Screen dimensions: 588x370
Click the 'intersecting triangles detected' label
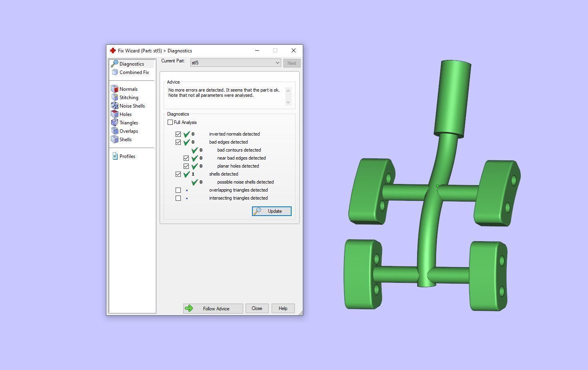tap(238, 198)
